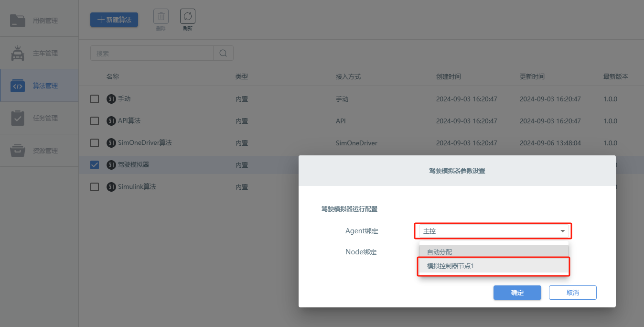Check the Simulink算法 row checkbox
644x327 pixels.
point(95,186)
